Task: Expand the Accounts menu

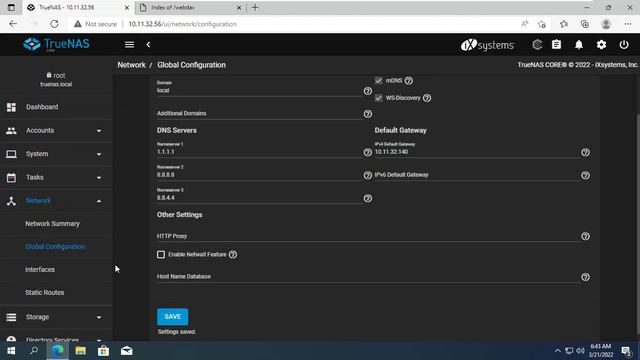Action: point(56,131)
